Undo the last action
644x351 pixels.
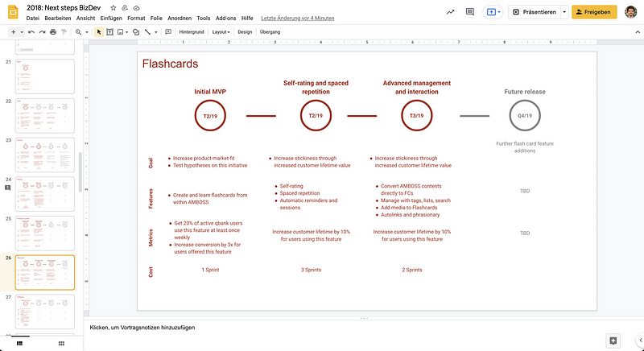tap(31, 32)
